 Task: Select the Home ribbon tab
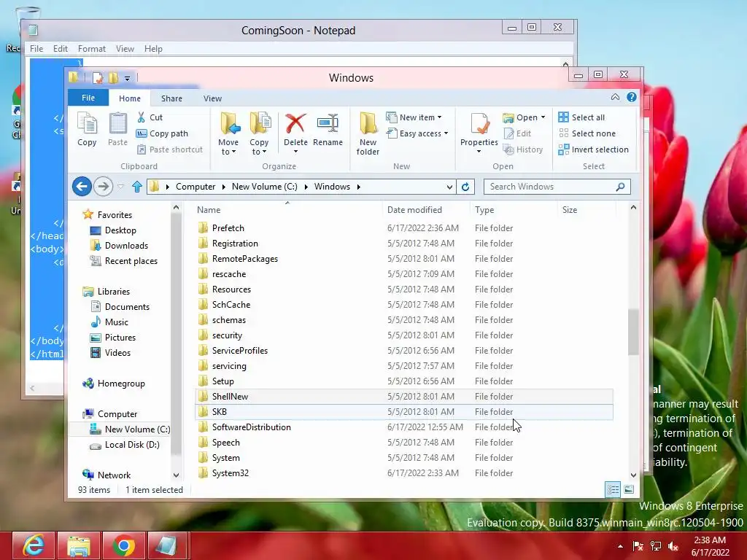coord(130,98)
